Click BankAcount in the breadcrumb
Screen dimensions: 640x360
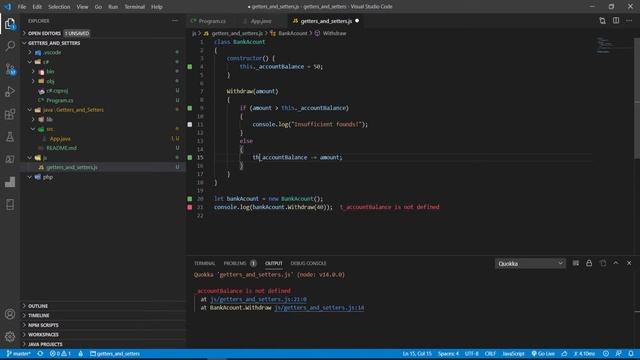292,33
